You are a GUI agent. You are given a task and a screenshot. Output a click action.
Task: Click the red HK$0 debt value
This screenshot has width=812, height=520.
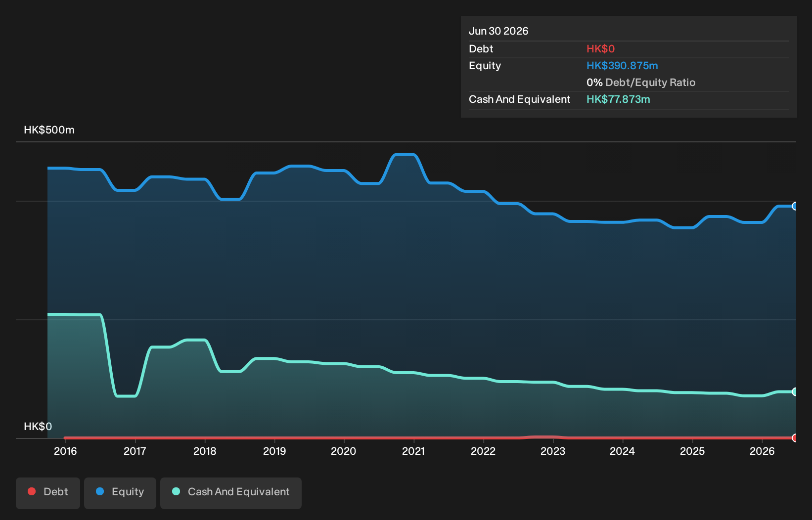coord(600,49)
